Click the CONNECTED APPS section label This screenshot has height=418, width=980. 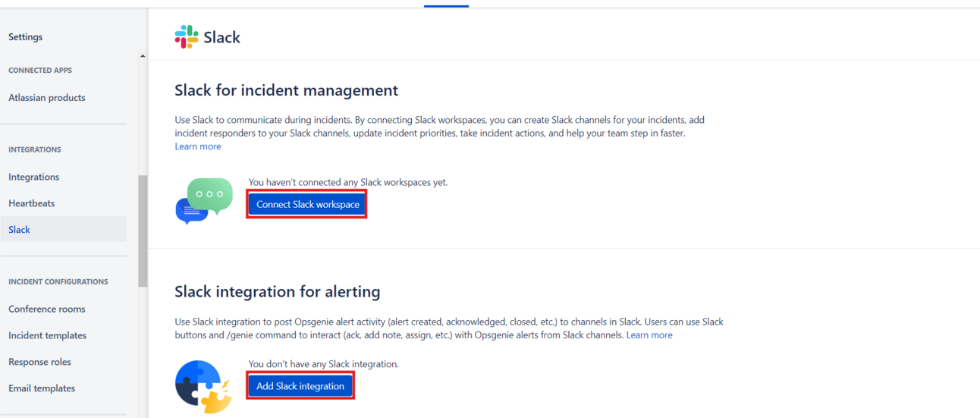pos(40,71)
